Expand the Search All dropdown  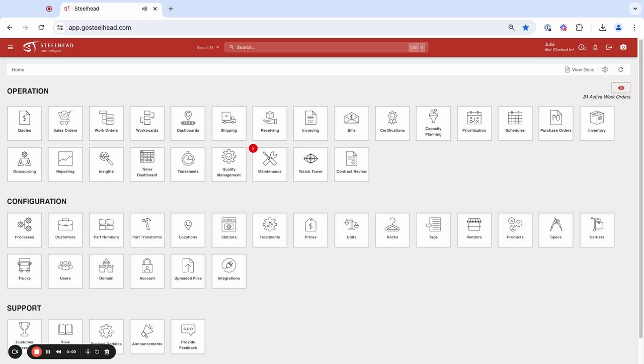point(208,47)
